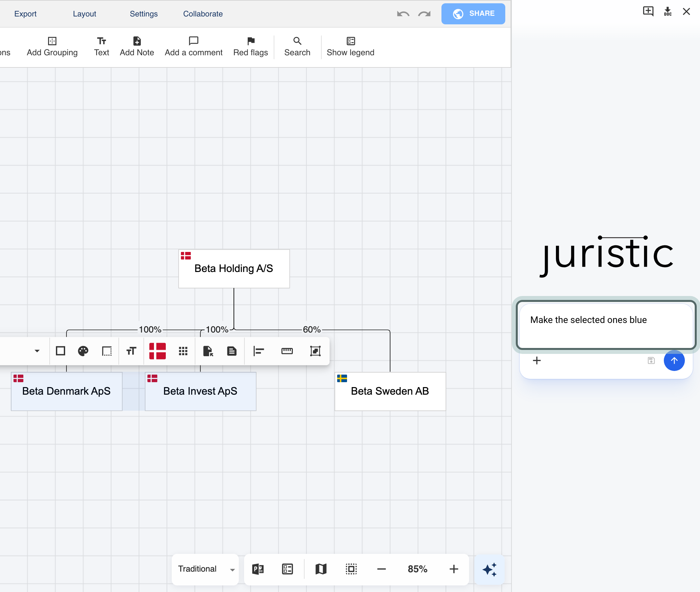Zoom out with the minus button

pos(382,569)
